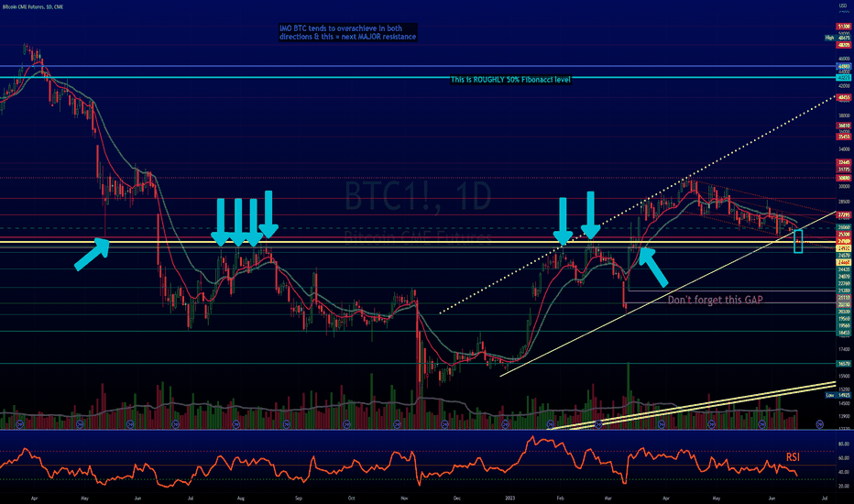Click the High 48475 price label
Viewport: 854px width, 504px height.
coord(838,38)
